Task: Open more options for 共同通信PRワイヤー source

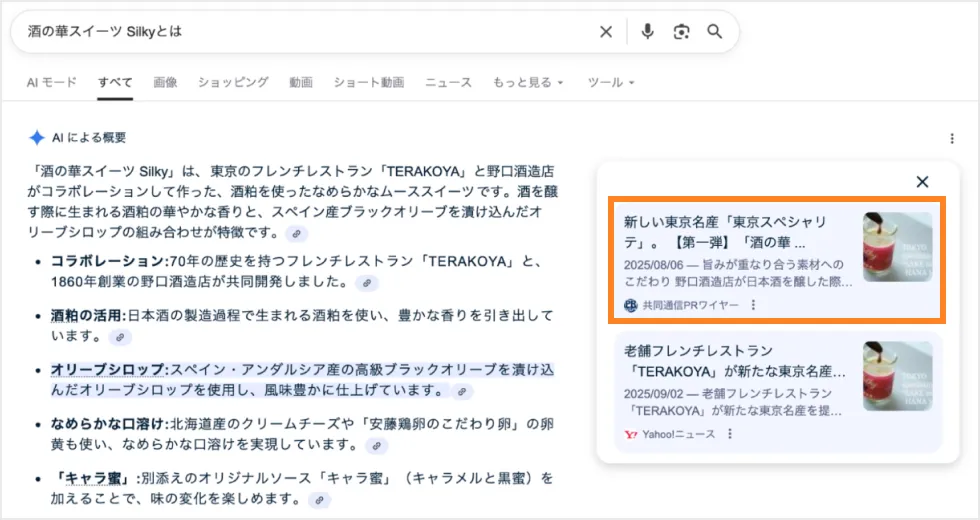Action: point(753,305)
